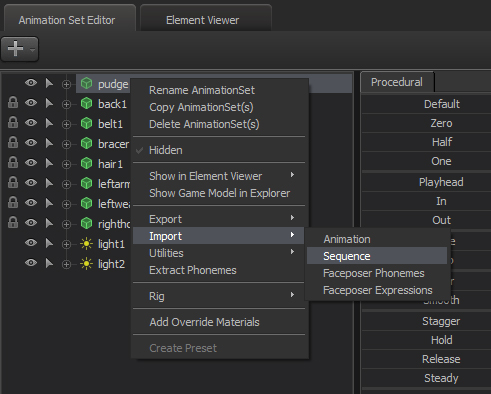Expand the light1 tree node
491x394 pixels.
click(x=66, y=244)
